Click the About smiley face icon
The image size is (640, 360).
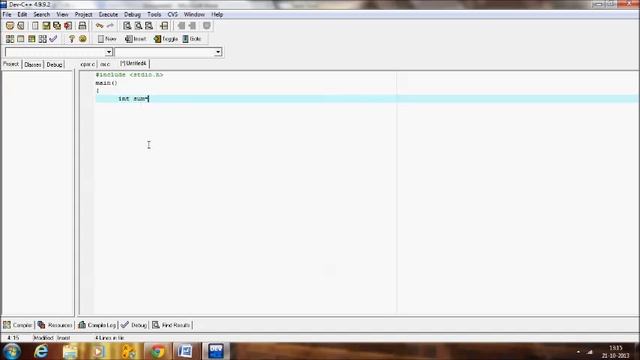[83, 39]
